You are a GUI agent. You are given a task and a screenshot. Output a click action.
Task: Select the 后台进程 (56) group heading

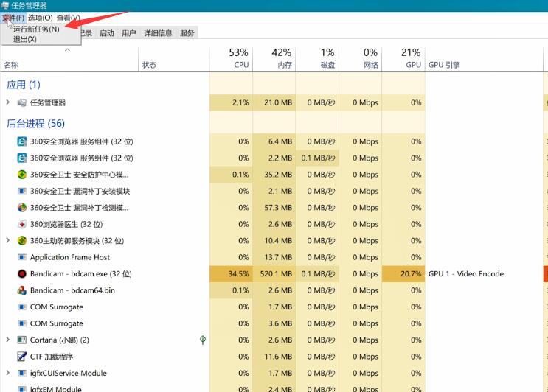35,123
